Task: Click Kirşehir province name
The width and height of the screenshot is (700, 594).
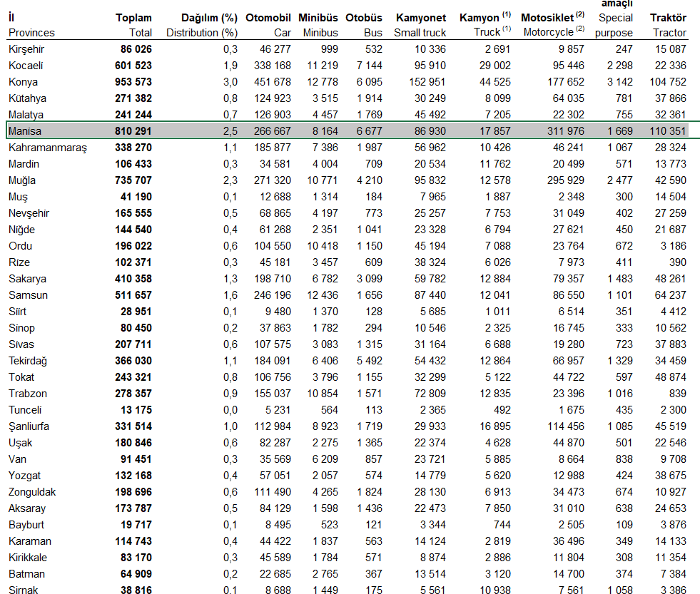Action: coord(26,49)
